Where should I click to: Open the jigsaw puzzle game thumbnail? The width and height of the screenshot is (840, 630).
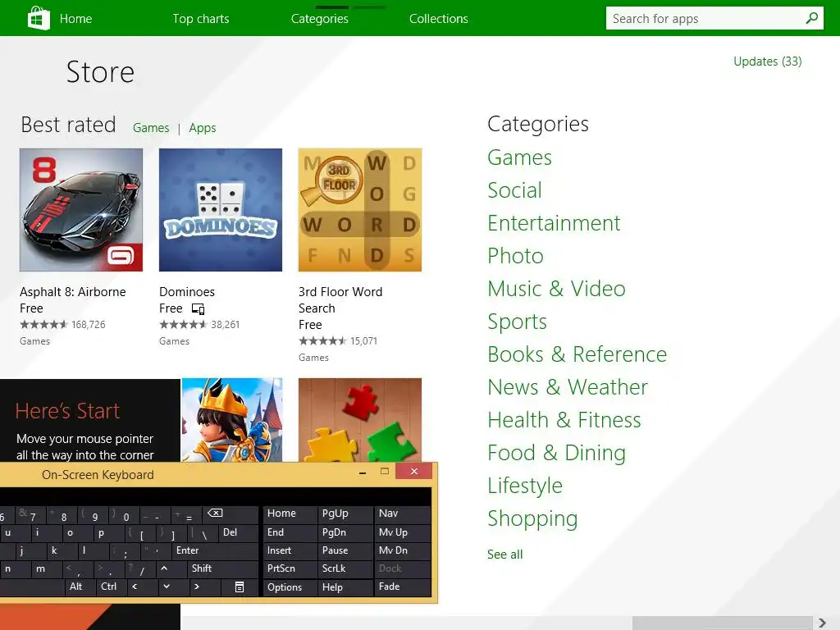(360, 420)
